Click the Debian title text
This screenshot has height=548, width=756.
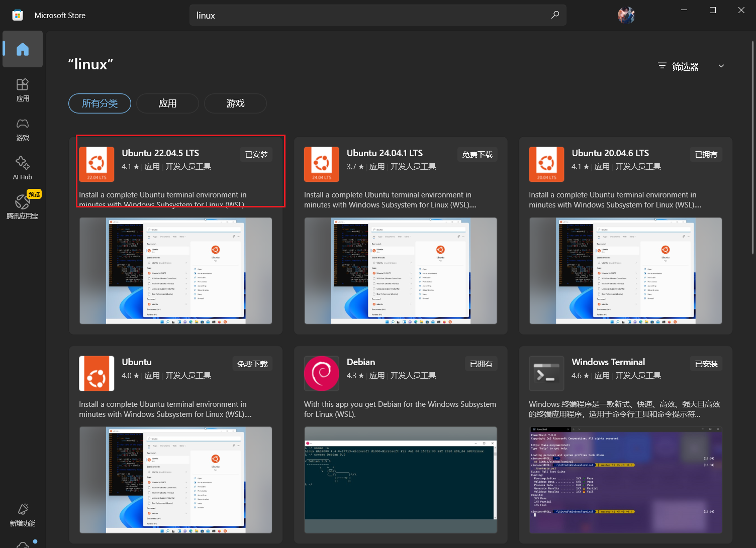pyautogui.click(x=361, y=362)
